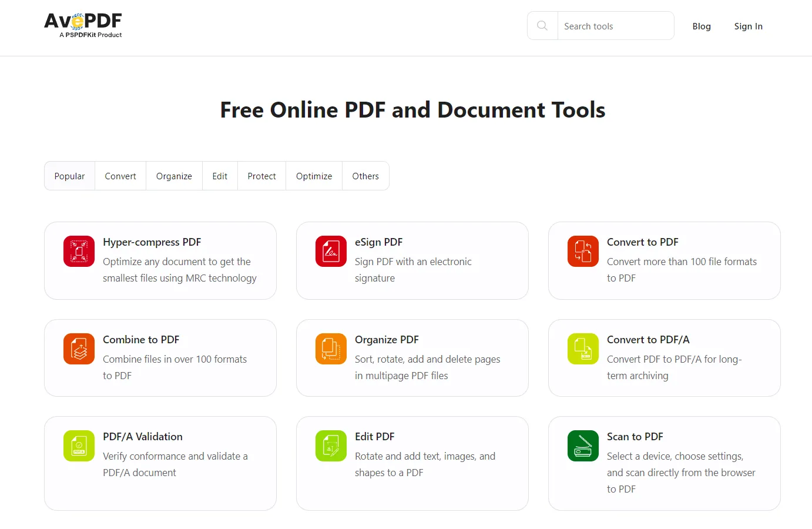Select the eSign PDF tool icon
Image resolution: width=812 pixels, height=529 pixels.
coord(331,251)
